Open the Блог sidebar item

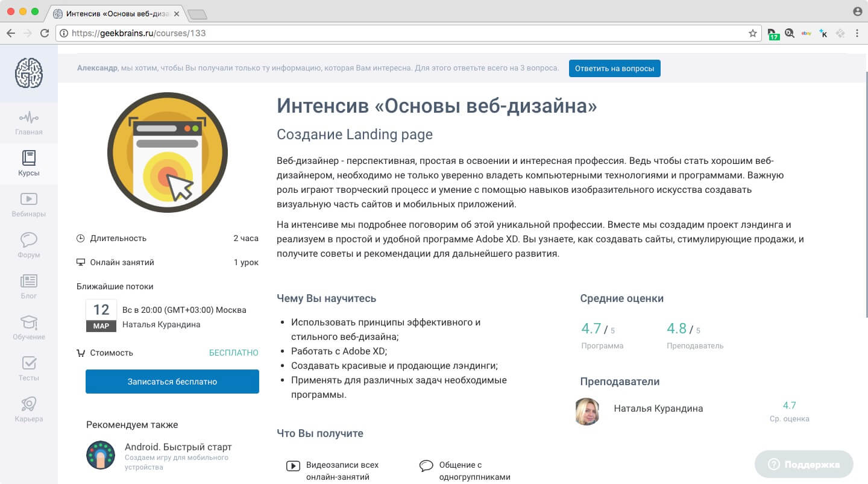[29, 286]
